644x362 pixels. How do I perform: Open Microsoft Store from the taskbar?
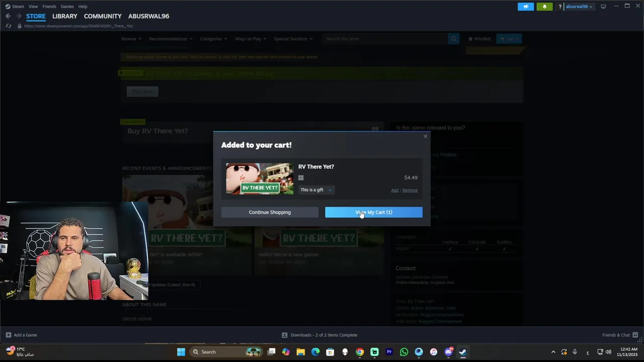pyautogui.click(x=330, y=352)
